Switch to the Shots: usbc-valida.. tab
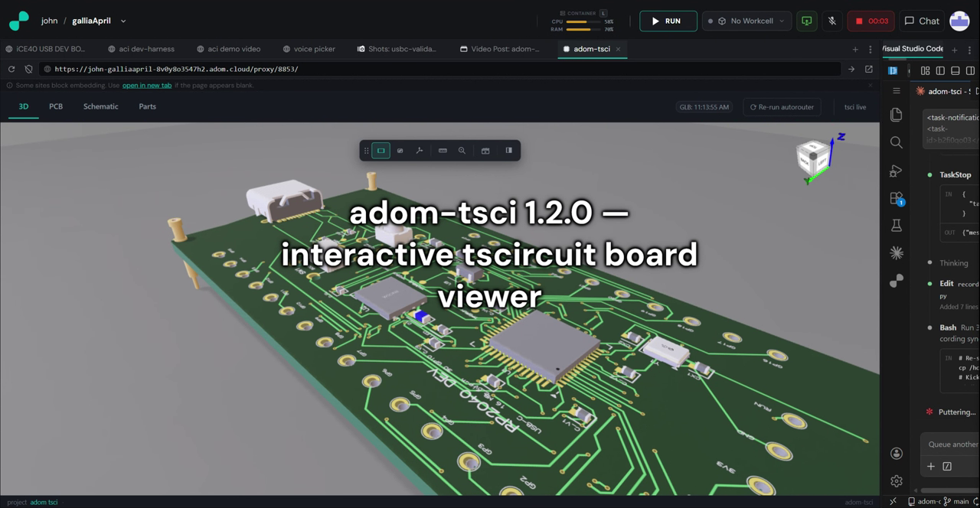Screen dimensions: 980x508 (x=397, y=49)
